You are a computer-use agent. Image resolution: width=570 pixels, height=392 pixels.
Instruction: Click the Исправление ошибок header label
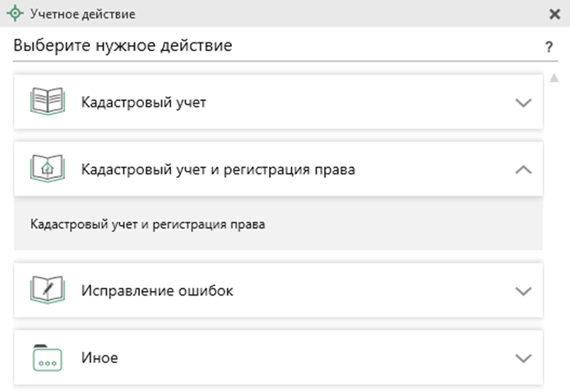pyautogui.click(x=157, y=291)
